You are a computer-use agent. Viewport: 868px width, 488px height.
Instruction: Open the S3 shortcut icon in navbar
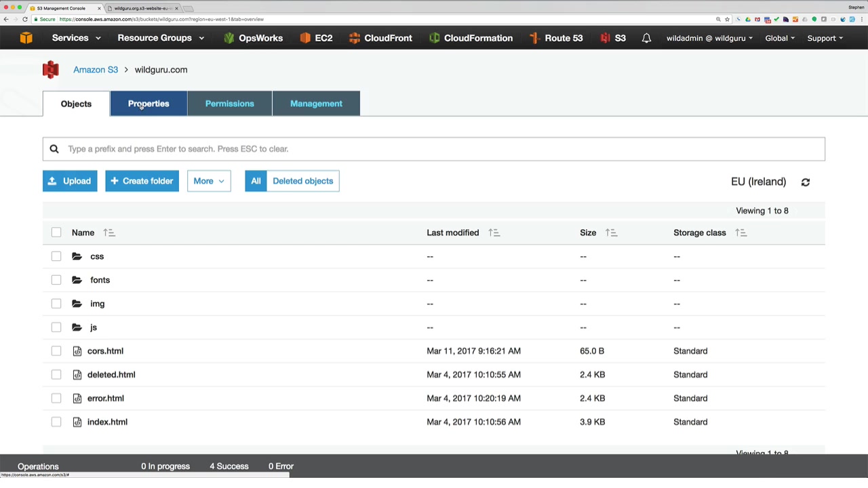tap(605, 38)
